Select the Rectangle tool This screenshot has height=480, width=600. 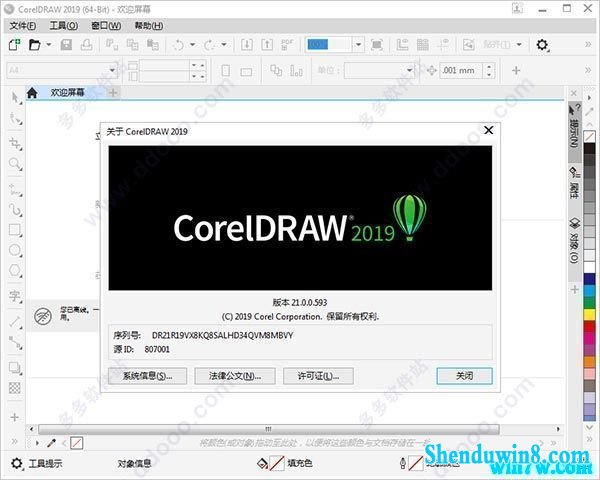click(15, 230)
